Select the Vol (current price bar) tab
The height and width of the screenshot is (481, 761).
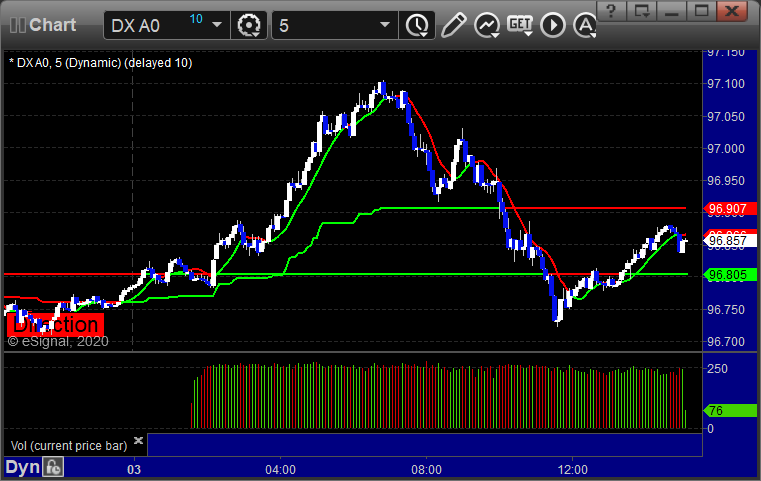click(69, 446)
